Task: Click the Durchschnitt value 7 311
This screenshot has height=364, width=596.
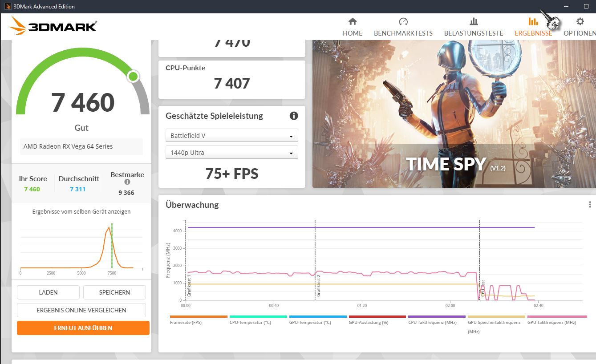Action: pos(78,189)
